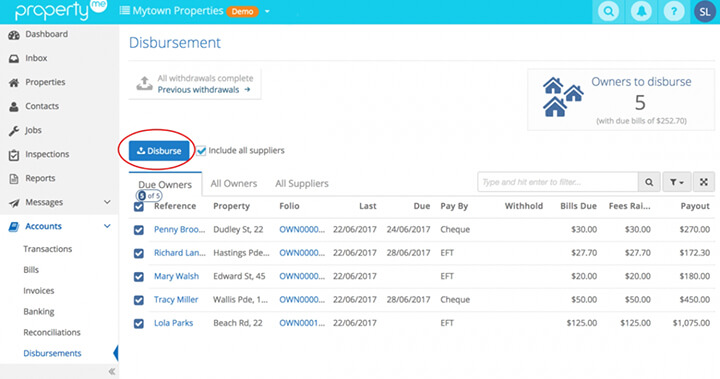Expand the Messages submenu chevron
This screenshot has width=720, height=379.
click(x=107, y=202)
